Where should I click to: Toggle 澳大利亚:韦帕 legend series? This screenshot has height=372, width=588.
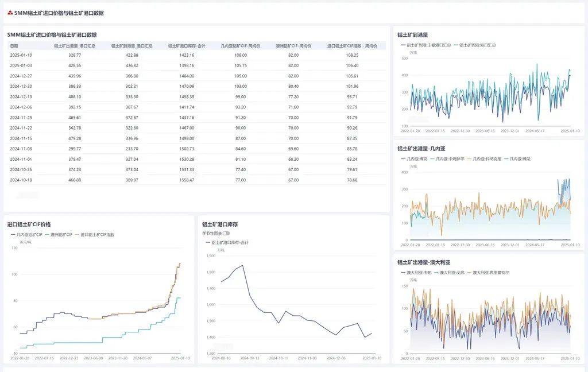[418, 272]
